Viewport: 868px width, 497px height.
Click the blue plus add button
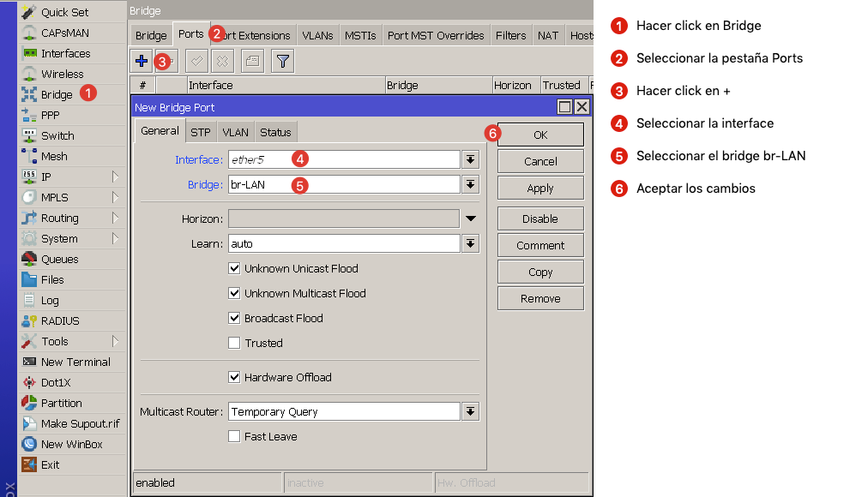point(142,61)
